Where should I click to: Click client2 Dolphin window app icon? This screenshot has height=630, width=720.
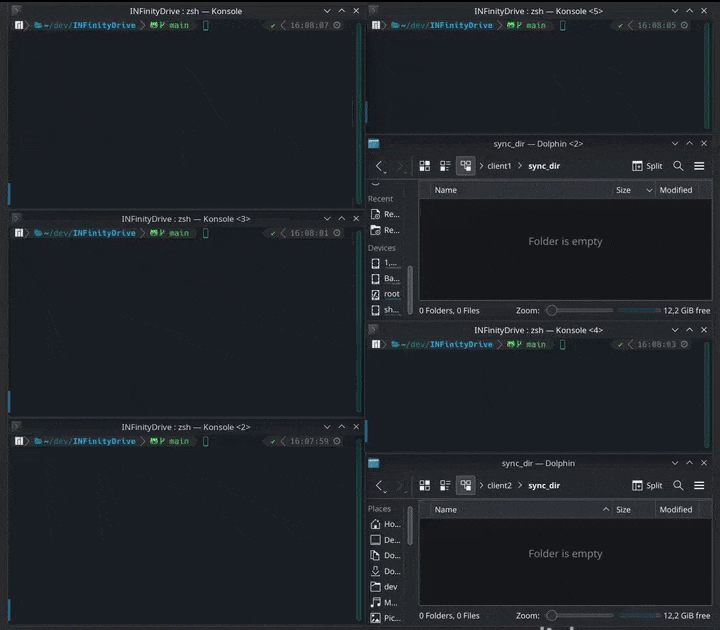374,463
